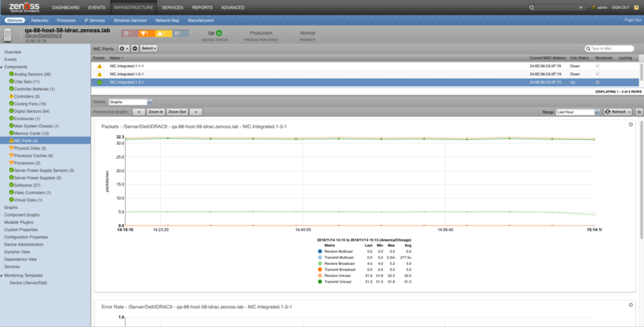Image resolution: width=644 pixels, height=327 pixels.
Task: Open the Services menu
Action: [x=172, y=7]
